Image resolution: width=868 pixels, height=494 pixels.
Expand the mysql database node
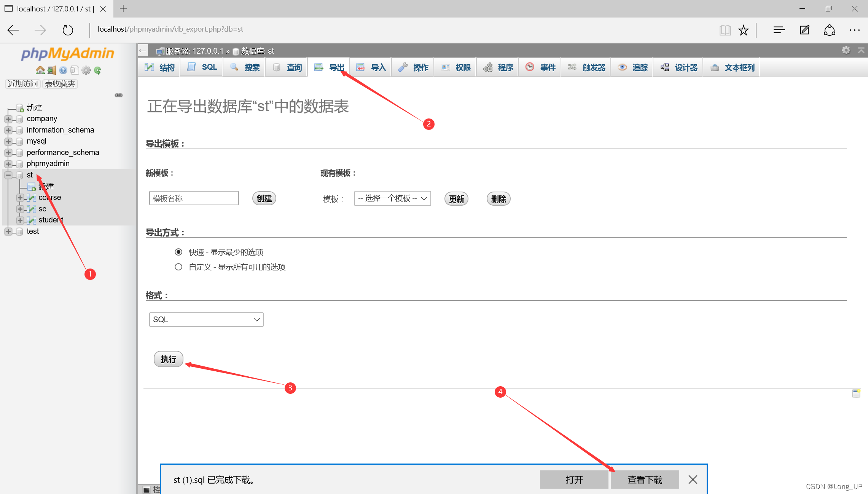(8, 141)
